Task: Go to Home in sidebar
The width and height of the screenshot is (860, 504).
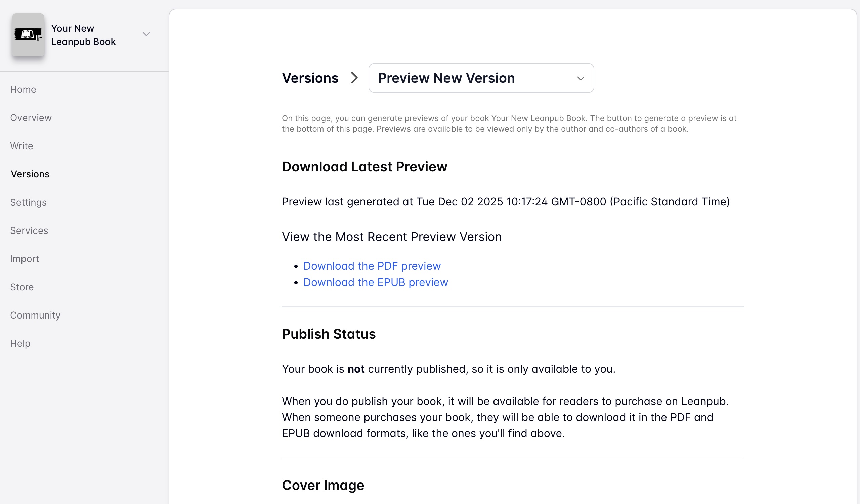Action: click(x=23, y=89)
